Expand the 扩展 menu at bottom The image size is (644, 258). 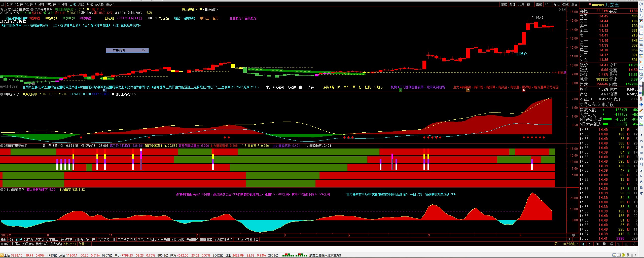coord(16,244)
